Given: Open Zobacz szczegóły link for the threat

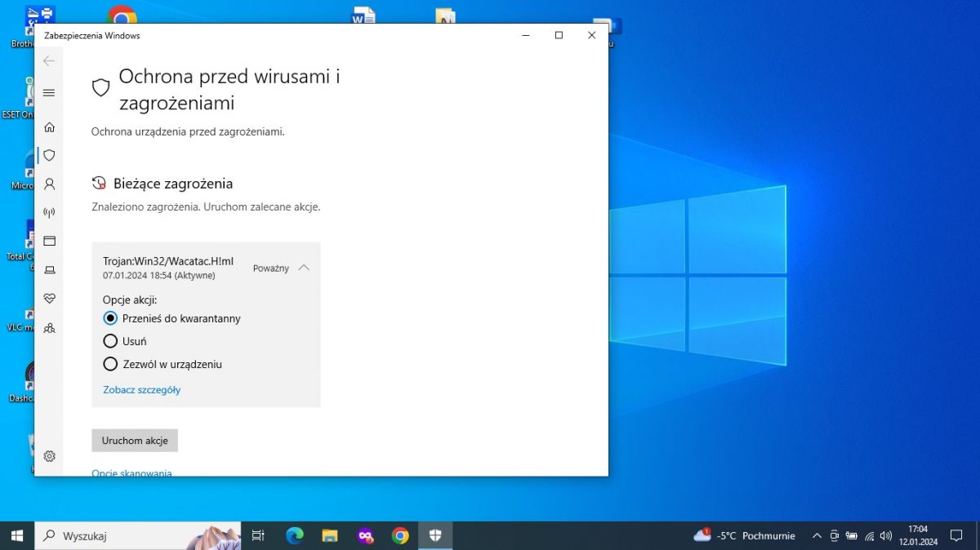Looking at the screenshot, I should (x=140, y=390).
